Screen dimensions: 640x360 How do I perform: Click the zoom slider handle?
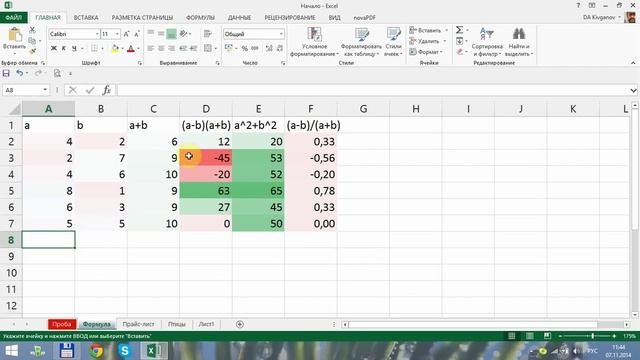tap(593, 336)
